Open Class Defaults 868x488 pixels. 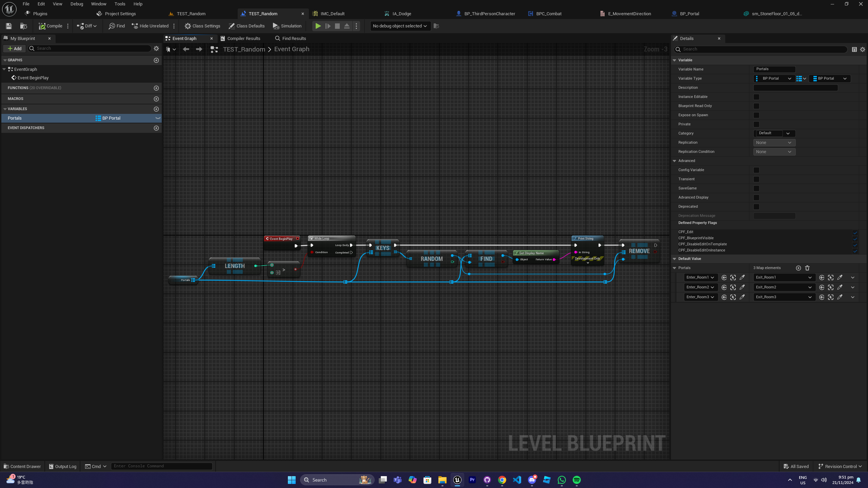coord(246,26)
